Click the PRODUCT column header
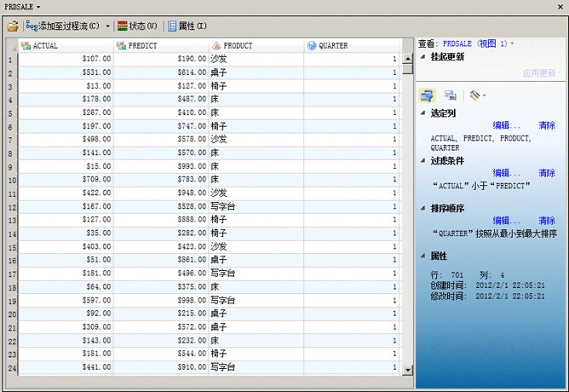The width and height of the screenshot is (569, 392). 256,46
